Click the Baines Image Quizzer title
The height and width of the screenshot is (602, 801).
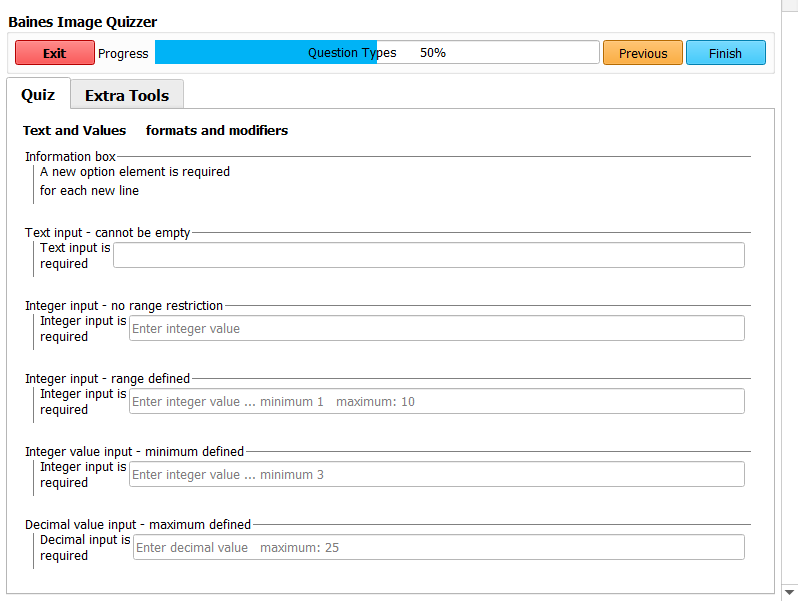pyautogui.click(x=82, y=22)
